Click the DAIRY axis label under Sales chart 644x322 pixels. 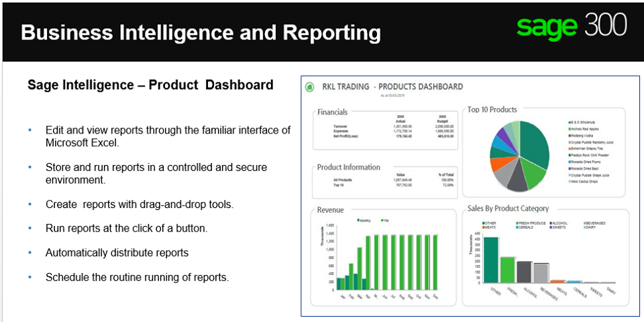click(610, 290)
